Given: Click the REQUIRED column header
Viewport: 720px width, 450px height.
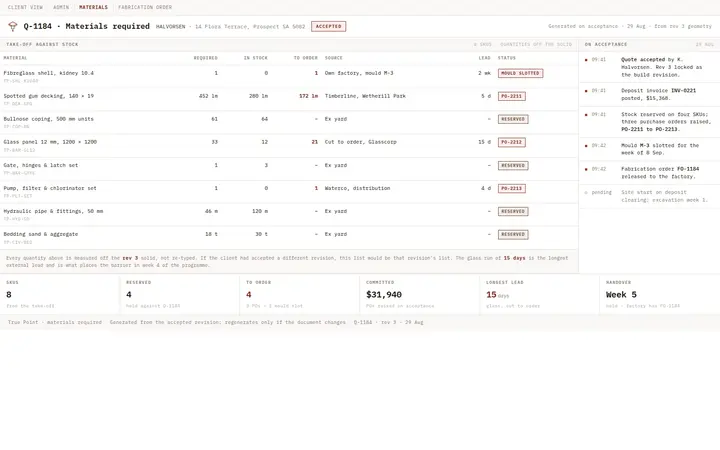Looking at the screenshot, I should coord(205,58).
